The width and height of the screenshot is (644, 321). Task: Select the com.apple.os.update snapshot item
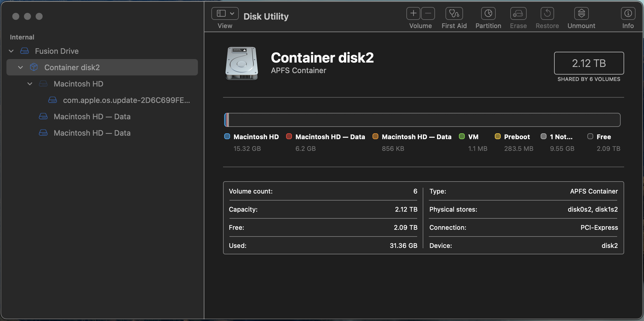click(x=126, y=100)
